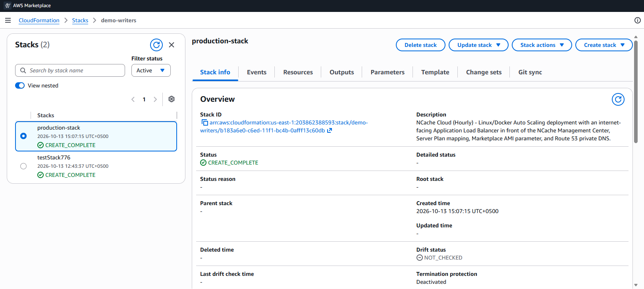644x289 pixels.
Task: Open the CloudFormation breadcrumb link
Action: coord(39,20)
